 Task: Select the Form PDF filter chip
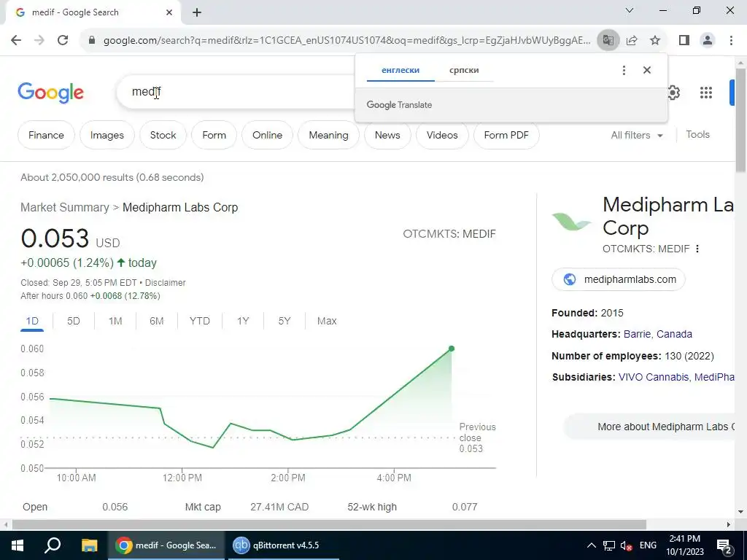coord(506,135)
